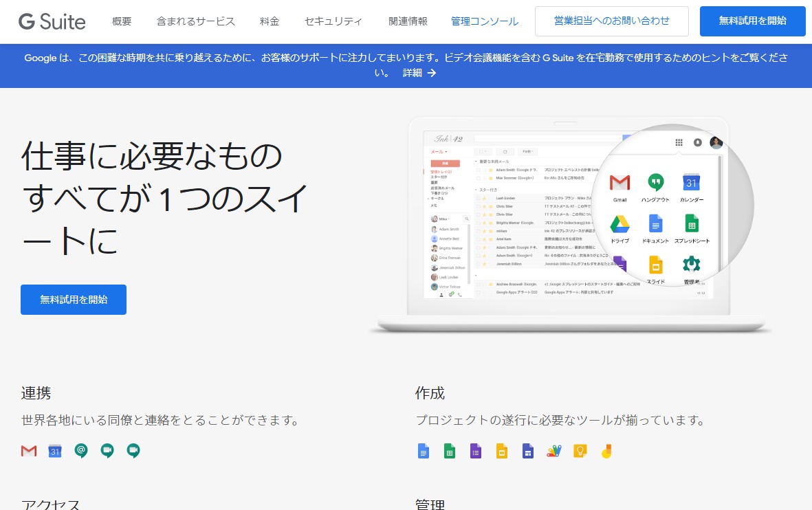
Task: Open the last video icon in the 連携 row
Action: pos(133,451)
